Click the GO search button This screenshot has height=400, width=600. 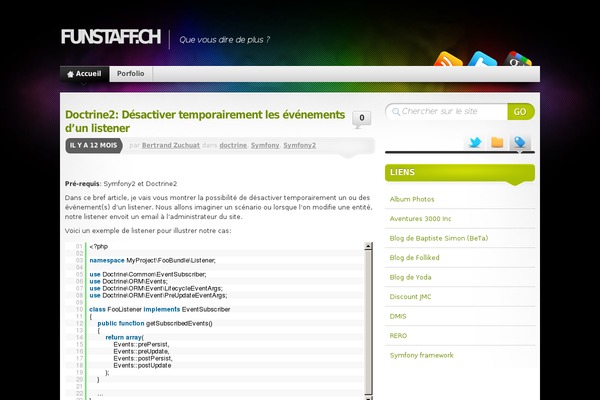(x=520, y=112)
